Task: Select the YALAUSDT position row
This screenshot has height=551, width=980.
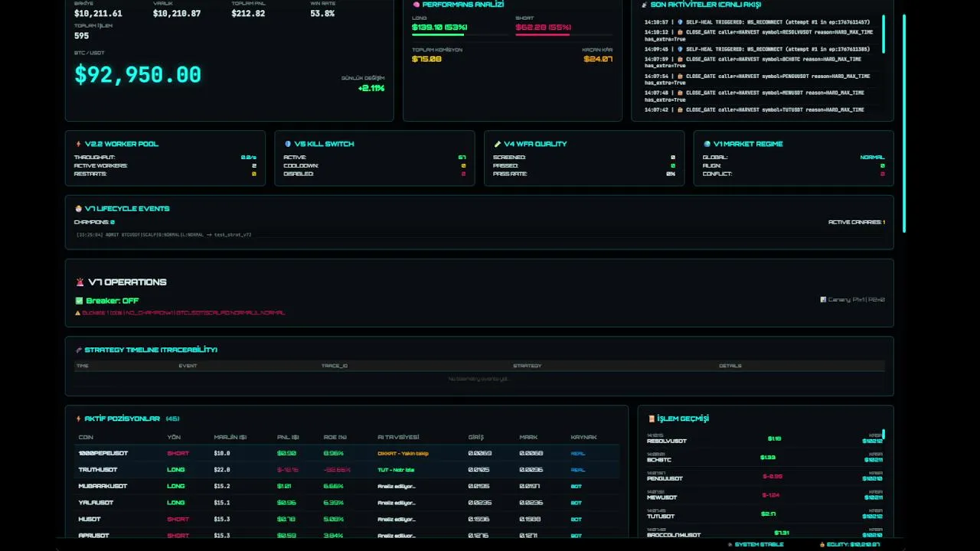Action: [347, 503]
